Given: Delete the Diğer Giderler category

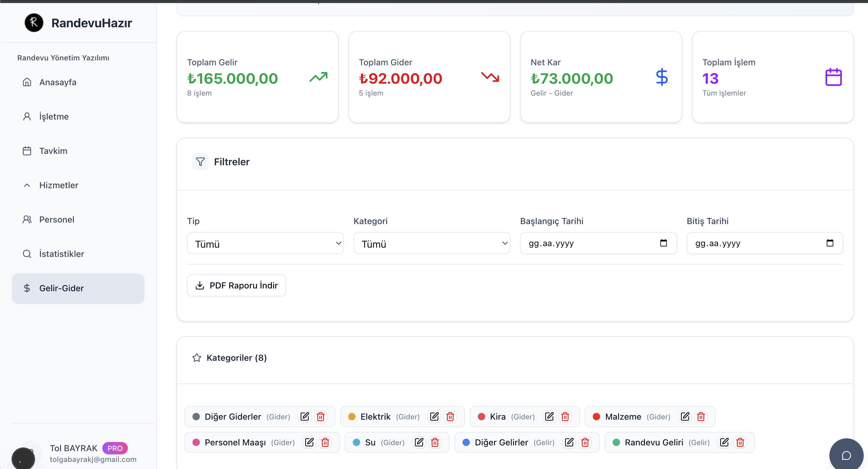Looking at the screenshot, I should tap(321, 417).
